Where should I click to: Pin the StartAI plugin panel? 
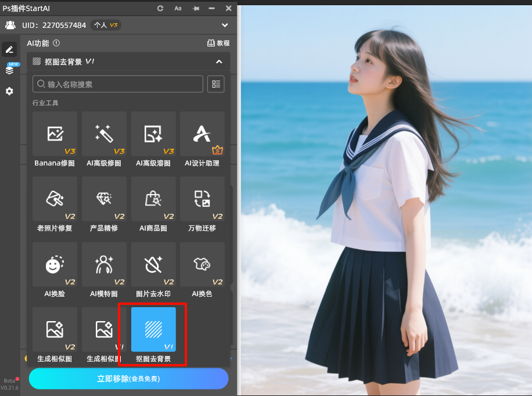tap(195, 8)
